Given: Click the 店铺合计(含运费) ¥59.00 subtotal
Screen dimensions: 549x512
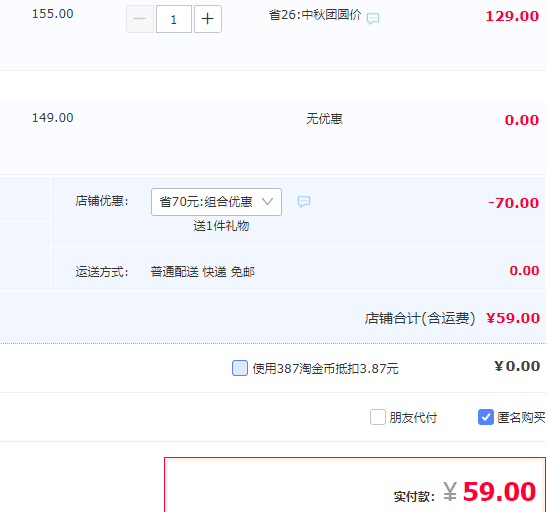Looking at the screenshot, I should click(x=452, y=318).
